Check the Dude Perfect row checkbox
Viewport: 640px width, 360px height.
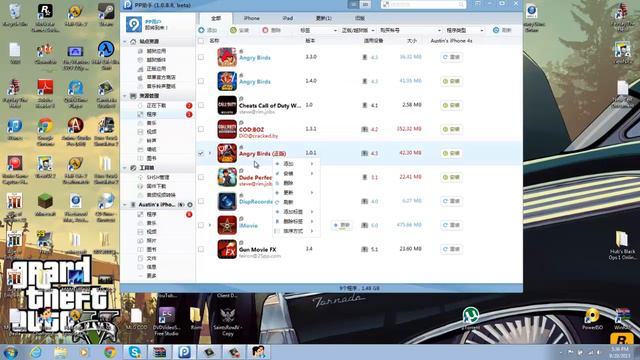pyautogui.click(x=201, y=177)
